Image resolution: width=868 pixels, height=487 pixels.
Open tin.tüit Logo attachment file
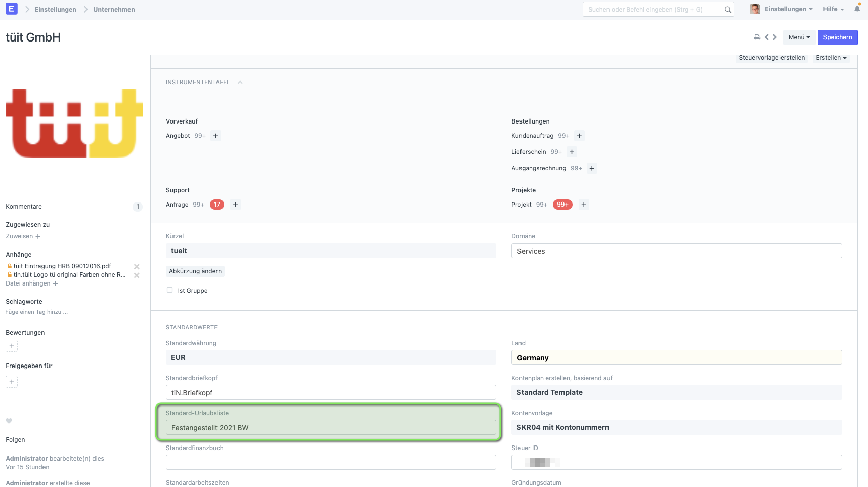[70, 275]
